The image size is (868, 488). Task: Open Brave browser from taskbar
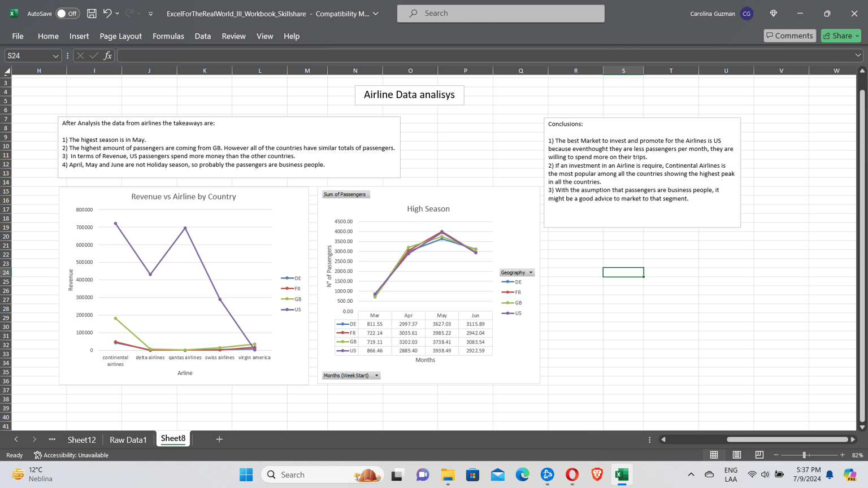coord(597,474)
